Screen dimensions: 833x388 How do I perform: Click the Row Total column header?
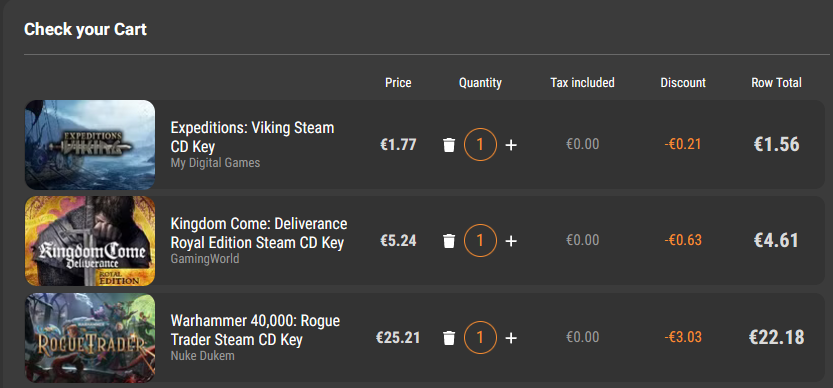pos(776,82)
